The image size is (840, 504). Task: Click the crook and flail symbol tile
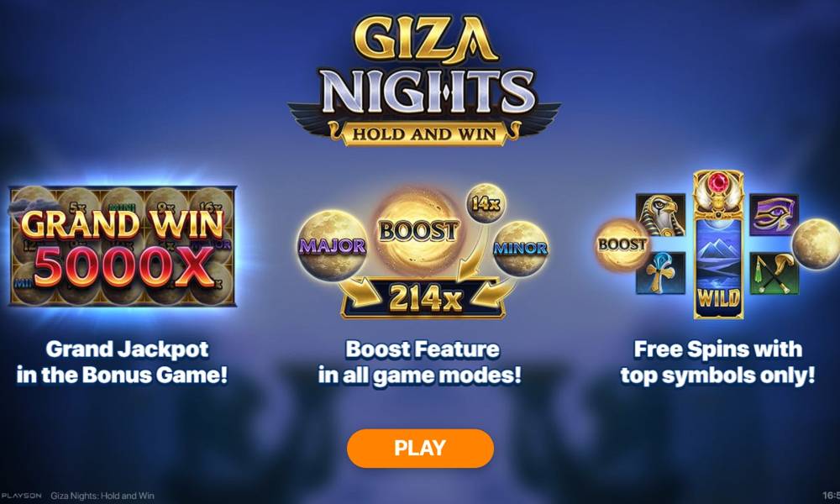774,273
